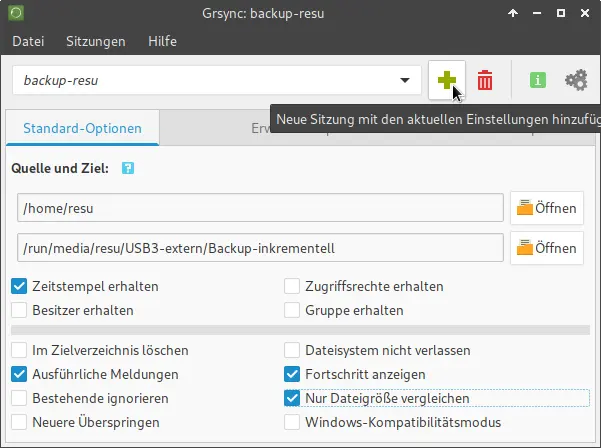Open the Datei menu
601x448 pixels.
coord(28,42)
